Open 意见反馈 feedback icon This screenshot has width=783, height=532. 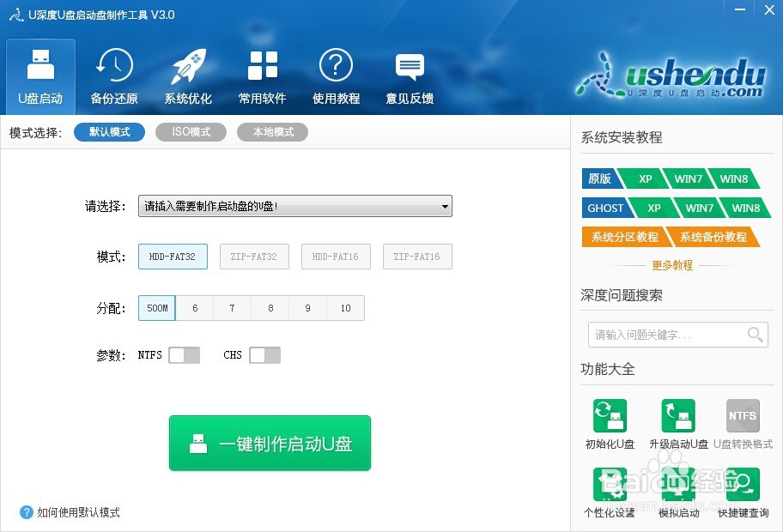[410, 76]
